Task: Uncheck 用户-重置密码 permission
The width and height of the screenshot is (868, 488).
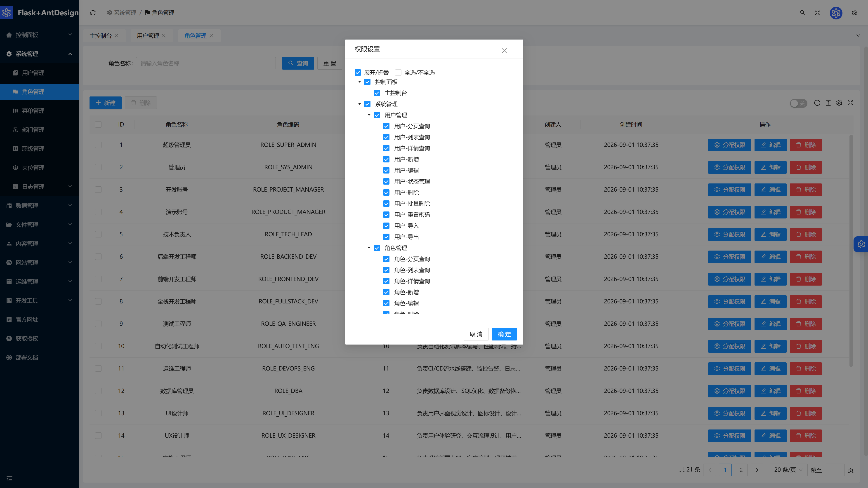Action: pos(387,215)
